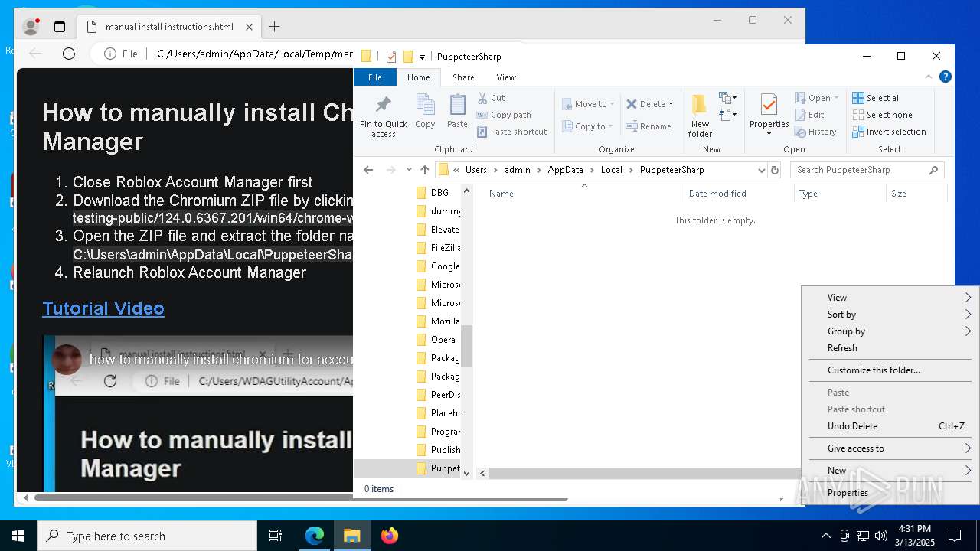Open a new tab in Edge
This screenshot has width=980, height=551.
coord(274,27)
